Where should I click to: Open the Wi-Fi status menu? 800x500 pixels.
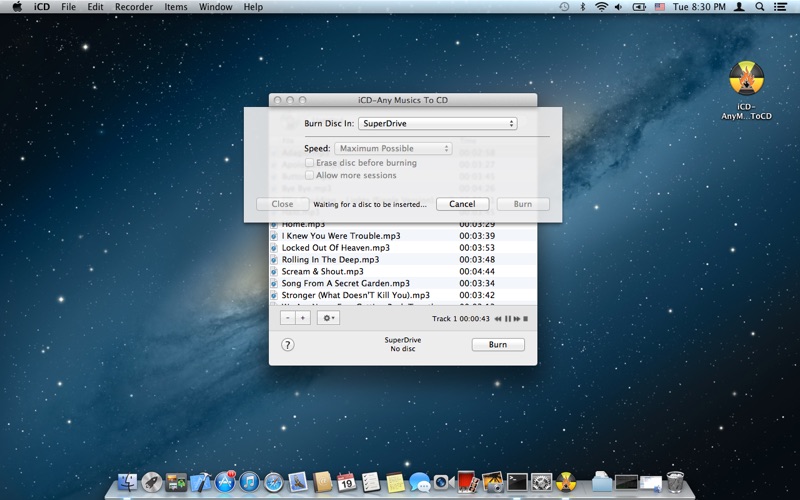tap(602, 7)
